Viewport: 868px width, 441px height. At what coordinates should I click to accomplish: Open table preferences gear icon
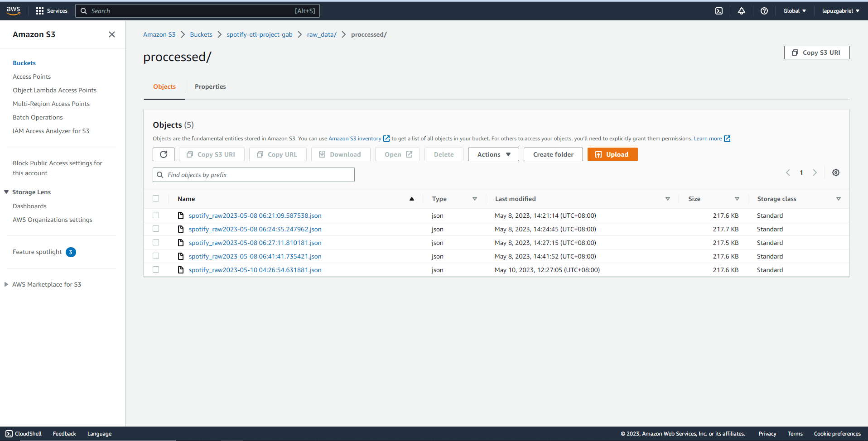[x=836, y=173]
